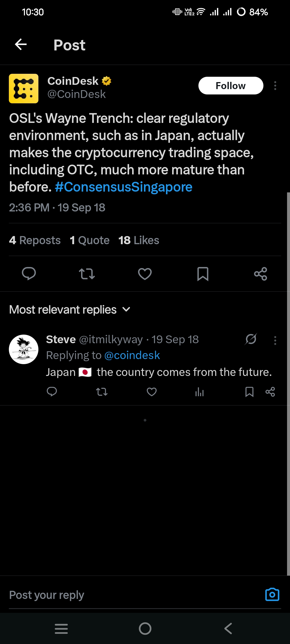Open camera to attach a photo
The height and width of the screenshot is (644, 290).
coord(272,595)
